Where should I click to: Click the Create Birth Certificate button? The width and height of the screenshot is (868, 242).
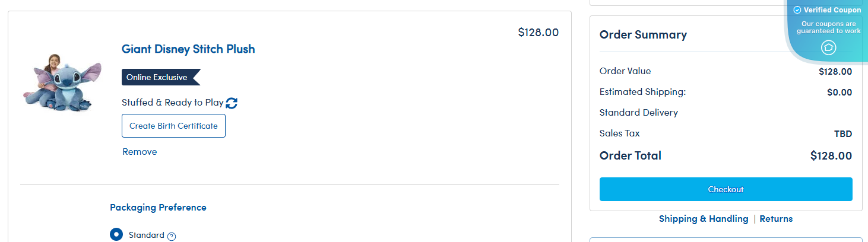pyautogui.click(x=173, y=126)
